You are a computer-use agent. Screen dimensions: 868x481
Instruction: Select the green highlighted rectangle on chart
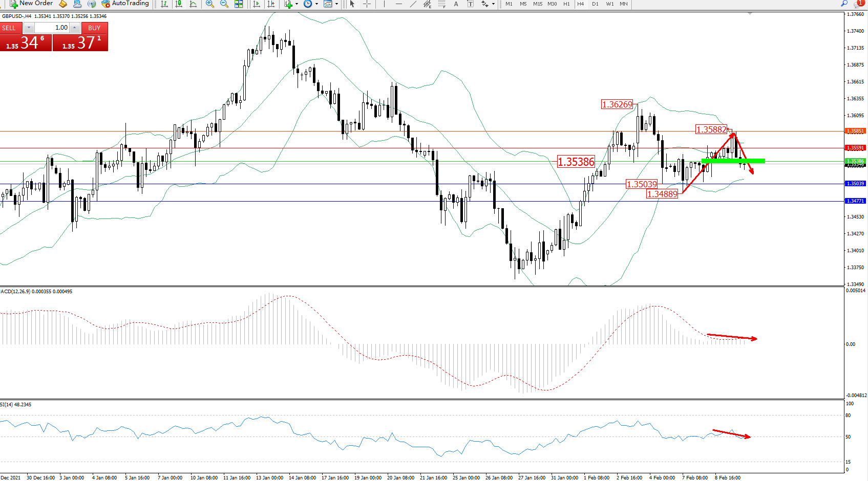(x=733, y=161)
